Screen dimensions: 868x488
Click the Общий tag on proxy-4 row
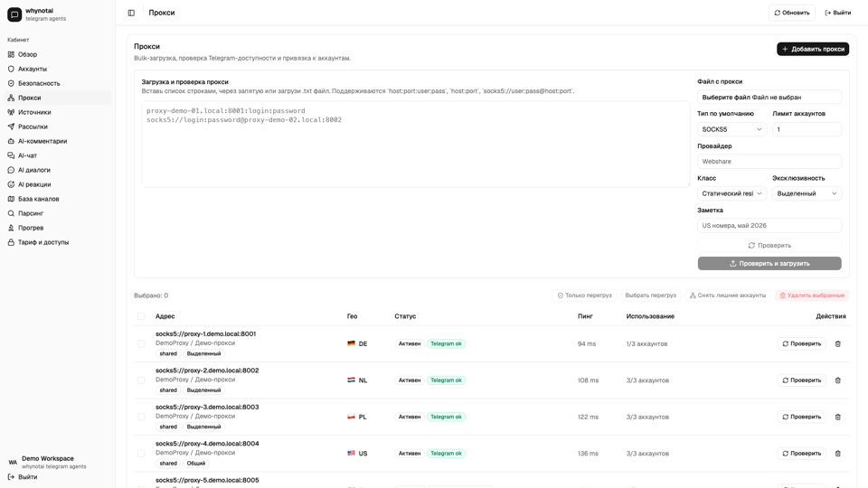pyautogui.click(x=196, y=464)
